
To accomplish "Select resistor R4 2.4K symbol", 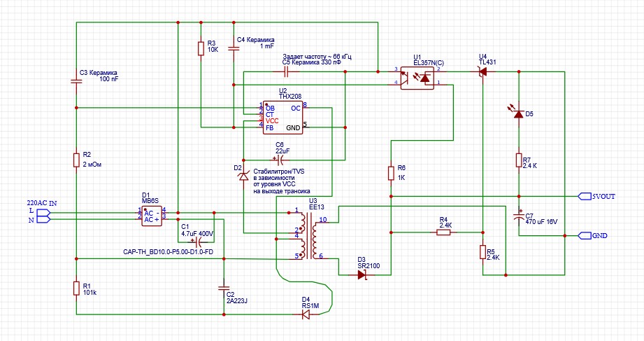I will pos(443,232).
